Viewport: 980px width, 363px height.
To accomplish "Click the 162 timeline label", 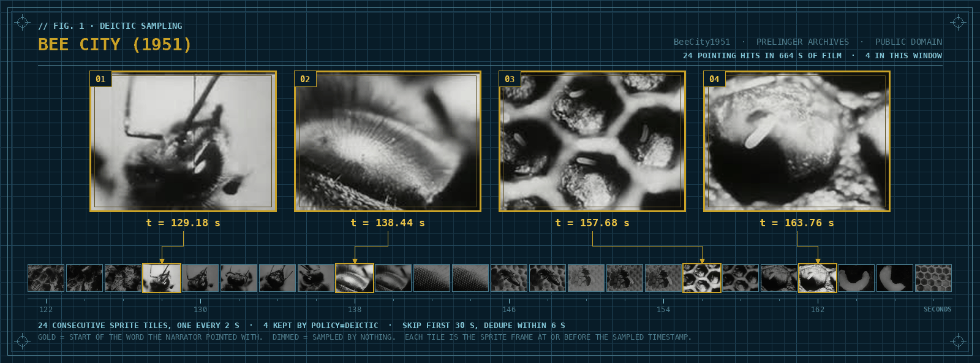I will (x=818, y=310).
